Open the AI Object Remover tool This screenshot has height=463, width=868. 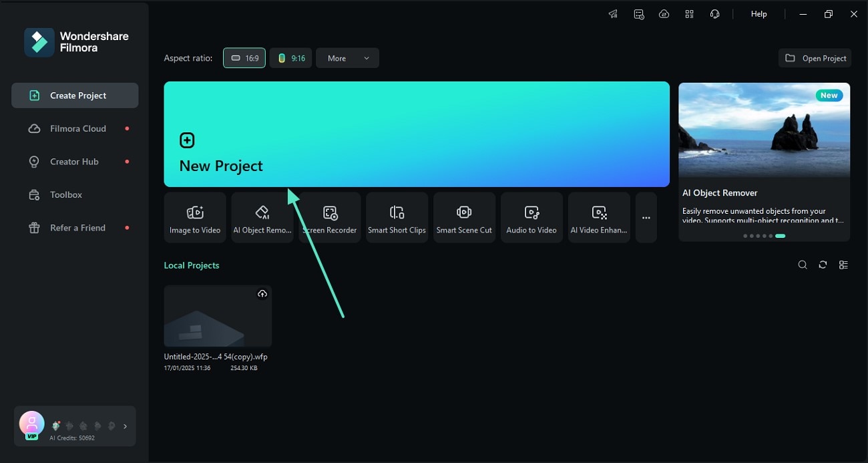[x=262, y=218]
